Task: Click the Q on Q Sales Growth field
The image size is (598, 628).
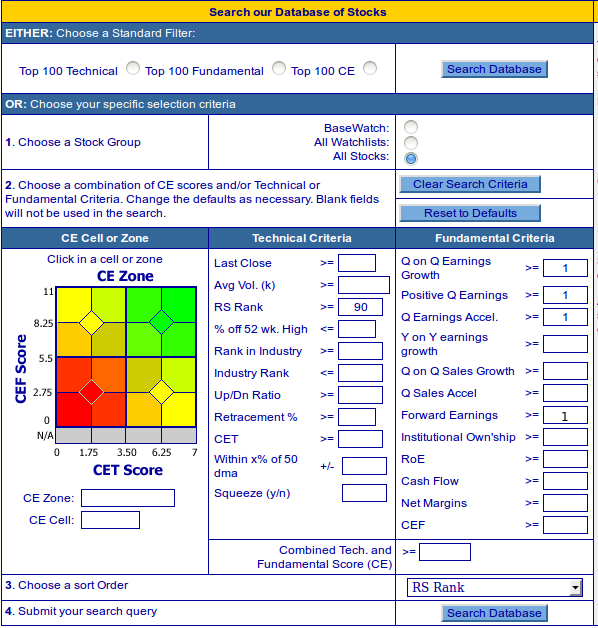Action: coord(565,371)
